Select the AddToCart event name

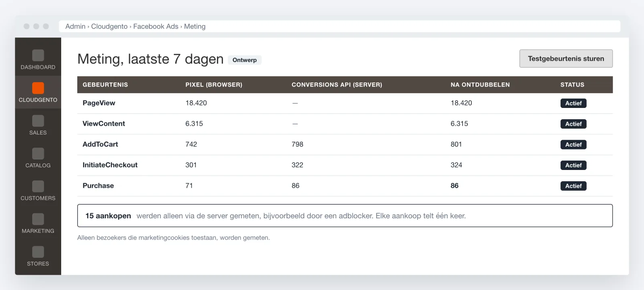pos(100,144)
